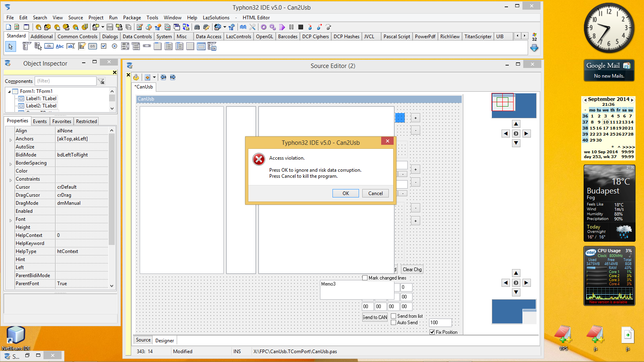Open dropdown arrow next to new-item toolbar icon
This screenshot has width=644, height=362.
[x=103, y=27]
